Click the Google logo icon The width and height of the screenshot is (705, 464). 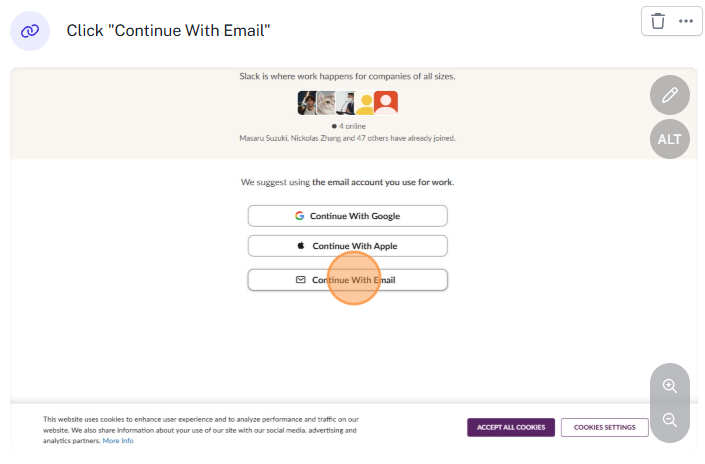pos(299,216)
